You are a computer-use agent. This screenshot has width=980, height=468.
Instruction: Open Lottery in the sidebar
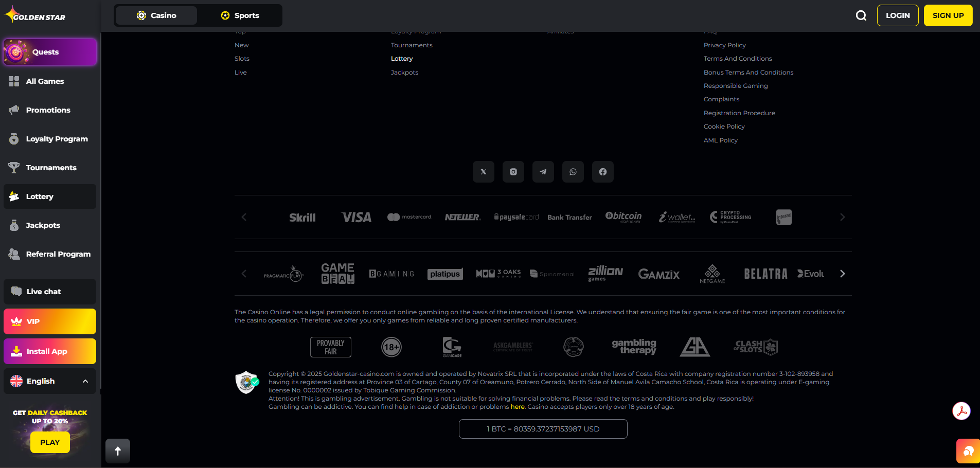point(50,196)
